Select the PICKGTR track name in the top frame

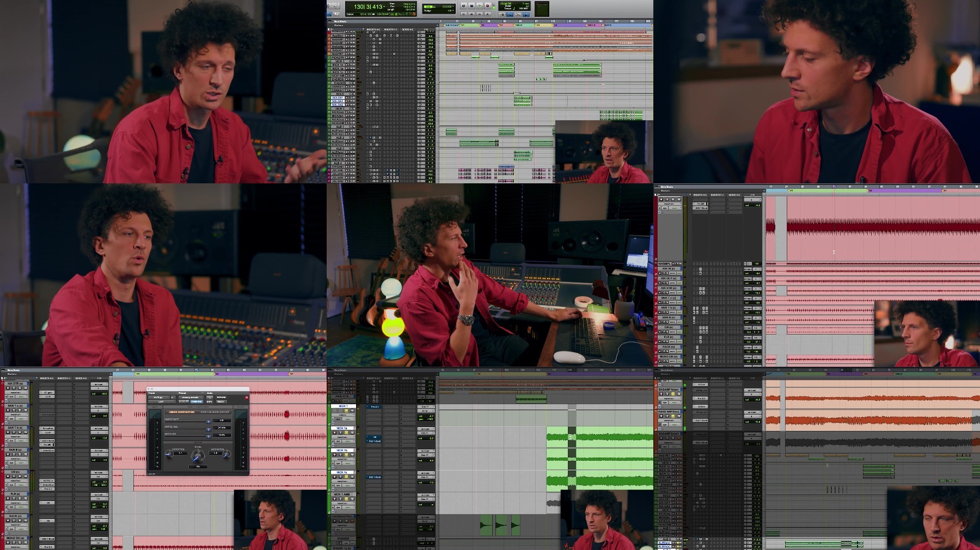(338, 58)
